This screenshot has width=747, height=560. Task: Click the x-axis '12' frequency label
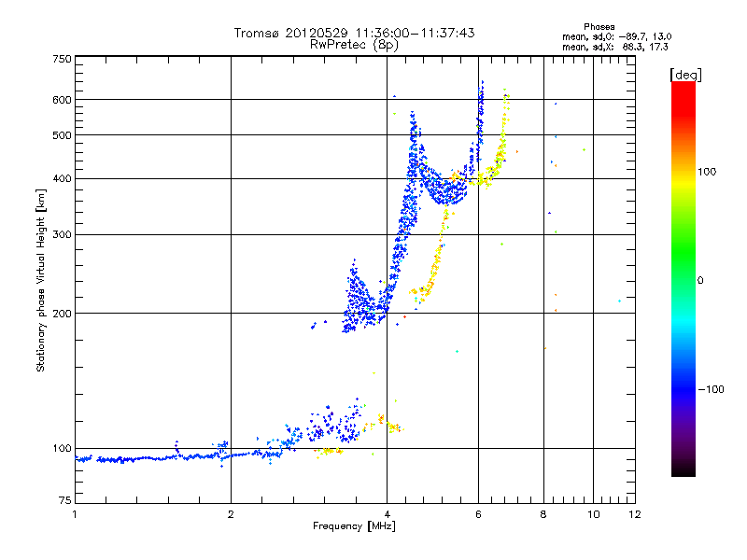[x=635, y=514]
